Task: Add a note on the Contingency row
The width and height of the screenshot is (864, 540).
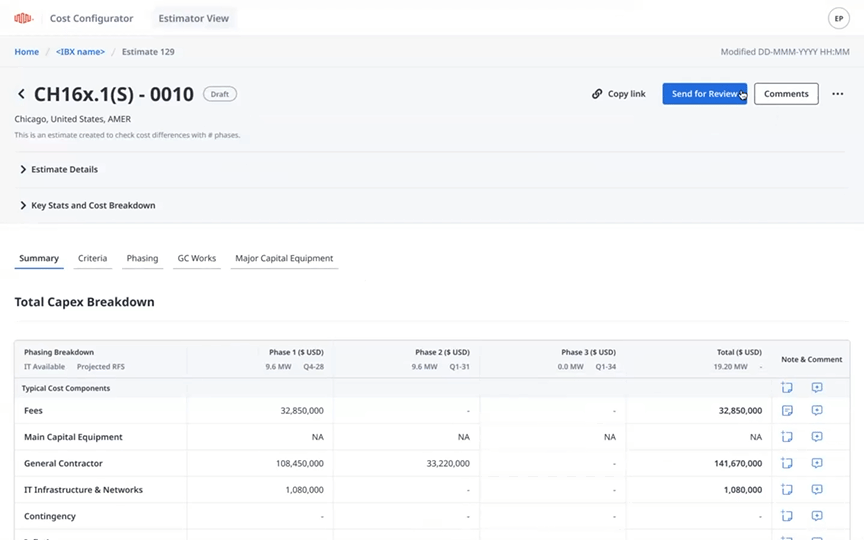Action: pos(787,516)
